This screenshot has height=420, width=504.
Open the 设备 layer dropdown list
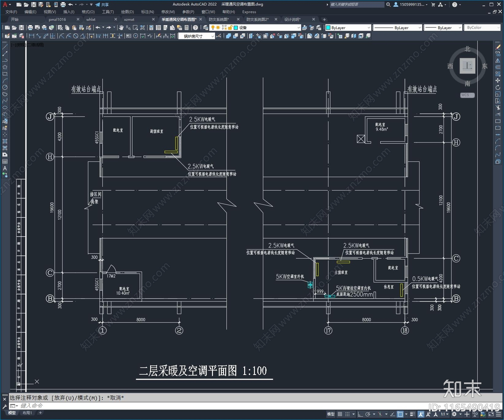click(299, 27)
